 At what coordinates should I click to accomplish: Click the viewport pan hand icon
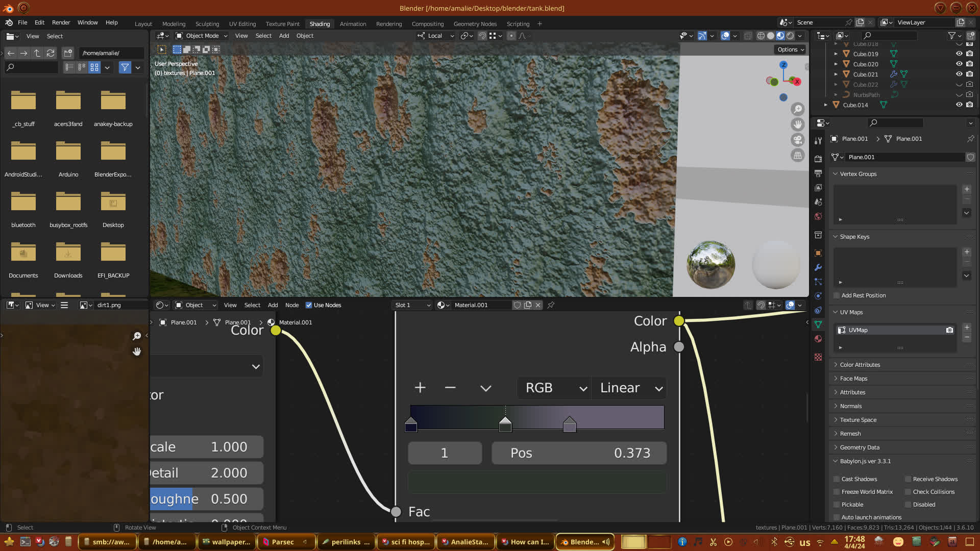(x=797, y=124)
